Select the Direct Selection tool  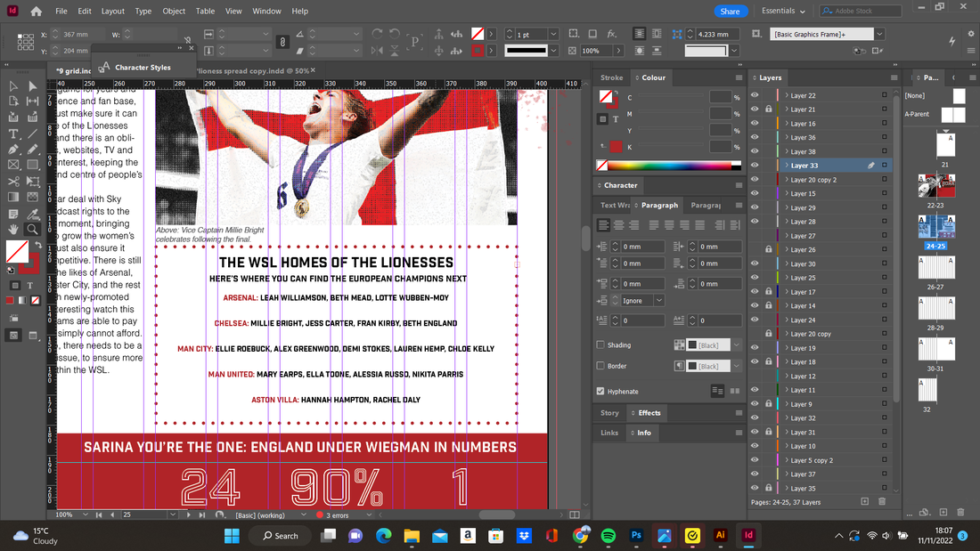(x=32, y=85)
